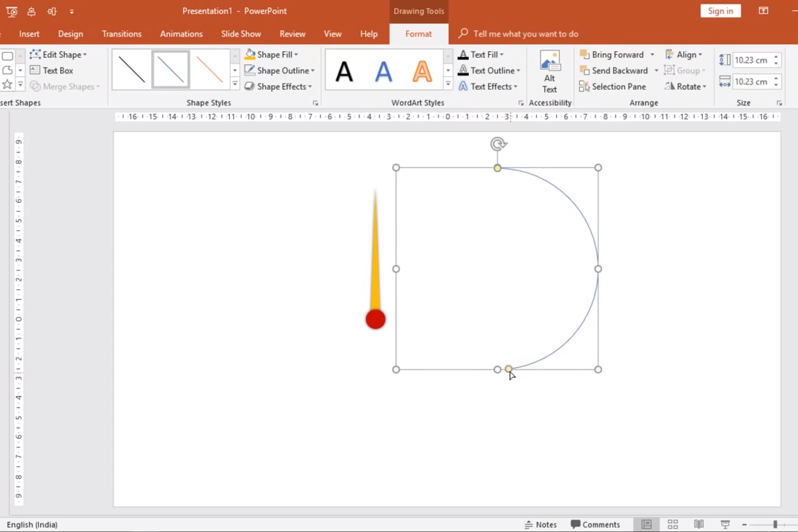The height and width of the screenshot is (532, 798).
Task: Click the Ribbon Display Options icon
Action: click(x=763, y=11)
